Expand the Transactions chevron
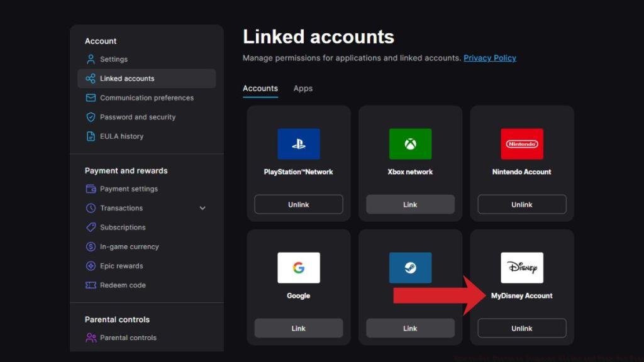 [203, 208]
